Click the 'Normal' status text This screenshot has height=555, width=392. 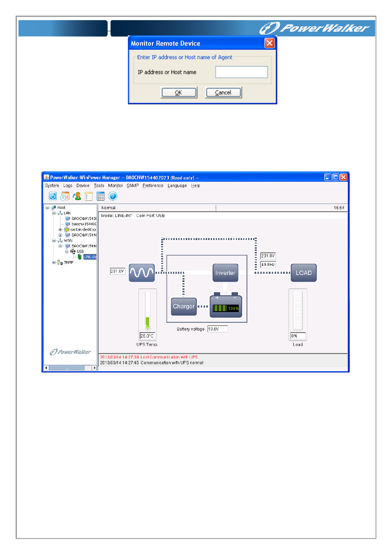[x=108, y=208]
